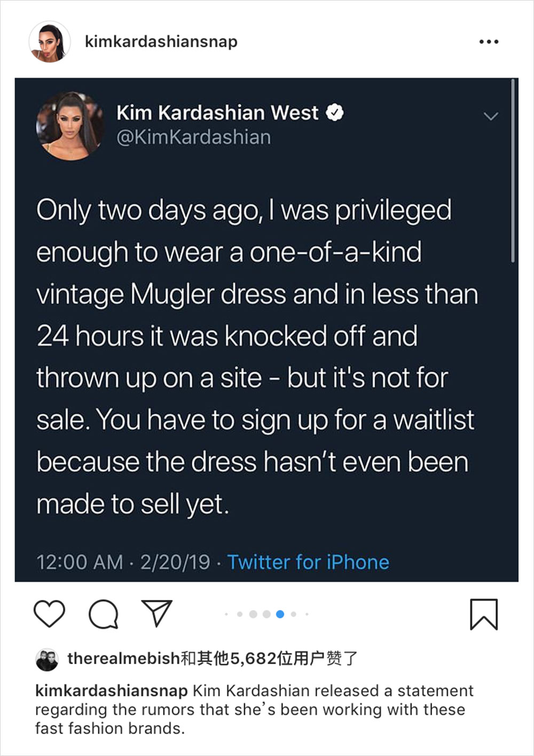Screen dimensions: 534x756
Task: Click the kimkardashiansnap username in caption
Action: (111, 691)
